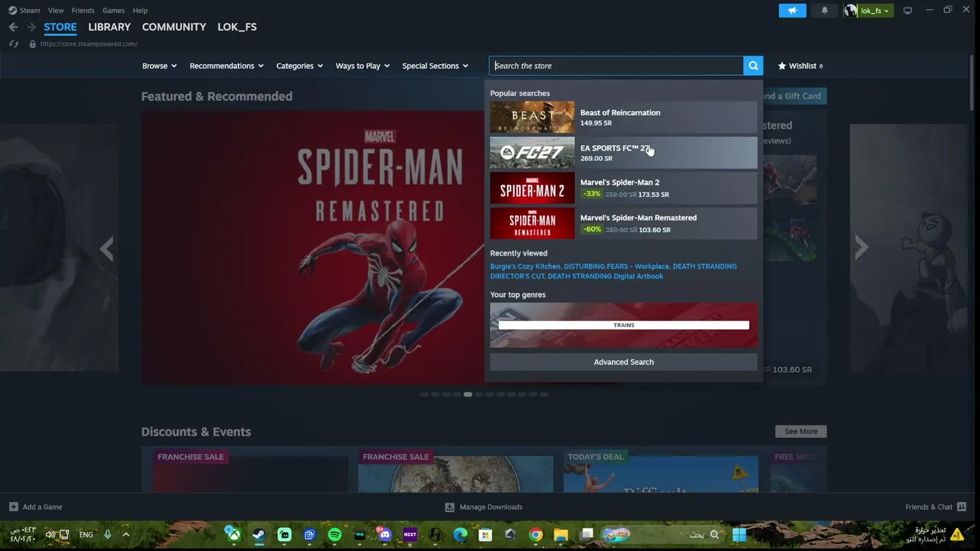Open the Friends & Chat icon
Image resolution: width=980 pixels, height=551 pixels.
962,507
